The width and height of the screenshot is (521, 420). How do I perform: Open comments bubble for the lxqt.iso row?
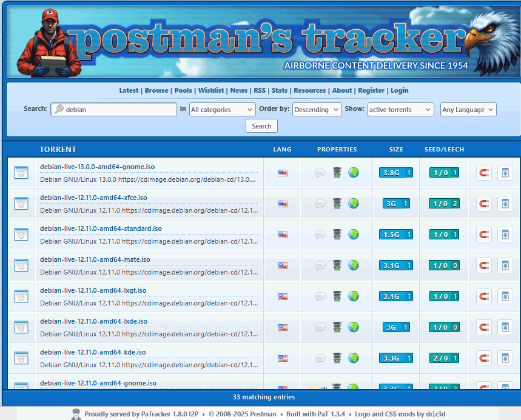pyautogui.click(x=320, y=296)
